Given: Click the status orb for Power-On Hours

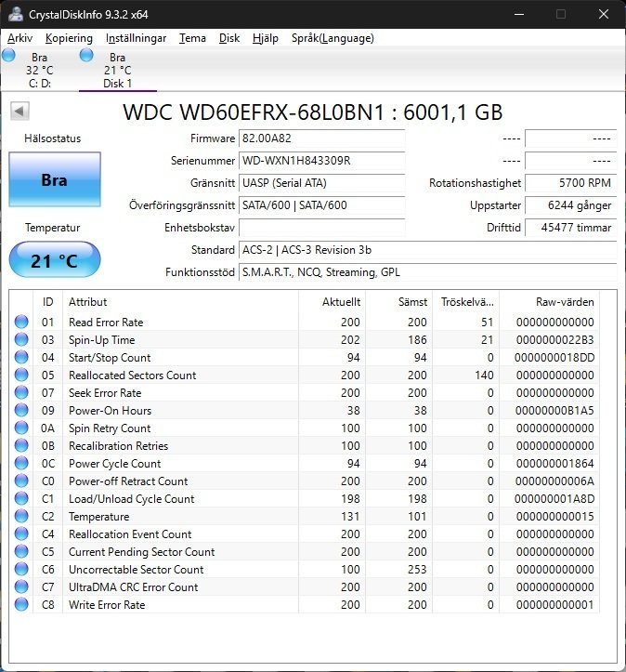Looking at the screenshot, I should [21, 410].
